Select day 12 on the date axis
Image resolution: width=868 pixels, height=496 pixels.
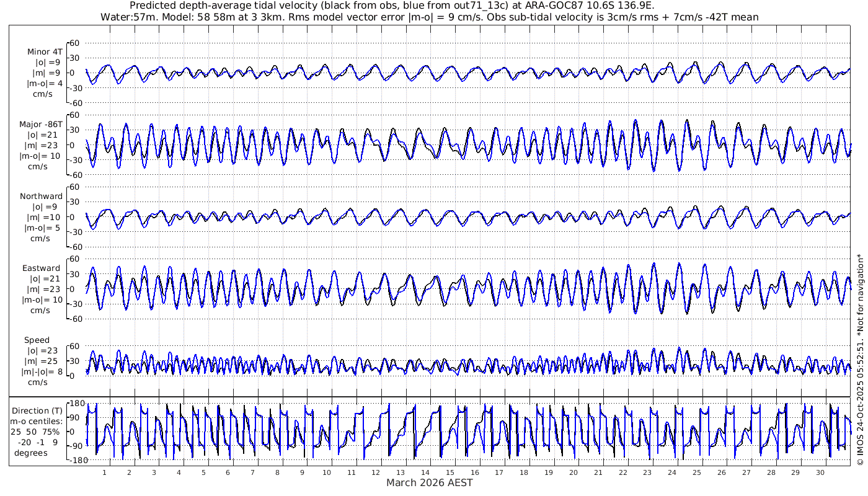[x=376, y=472]
